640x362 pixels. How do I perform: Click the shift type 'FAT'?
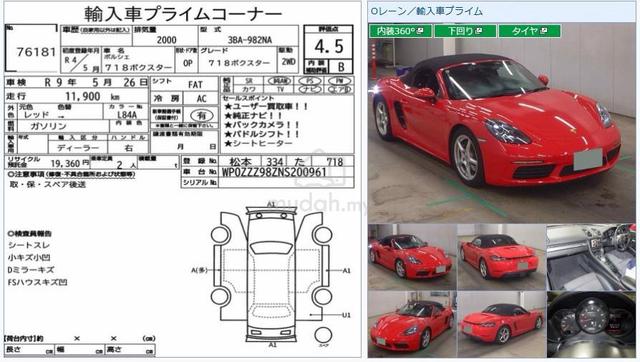[195, 85]
